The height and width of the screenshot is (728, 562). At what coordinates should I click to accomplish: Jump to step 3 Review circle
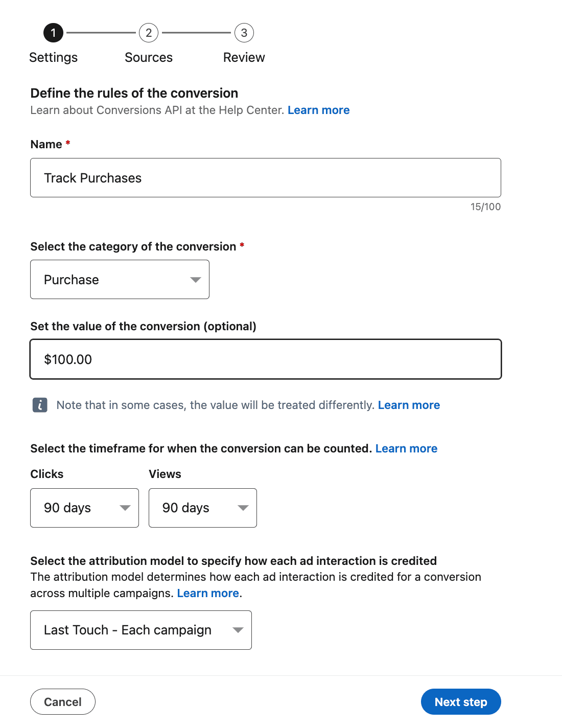(x=244, y=33)
